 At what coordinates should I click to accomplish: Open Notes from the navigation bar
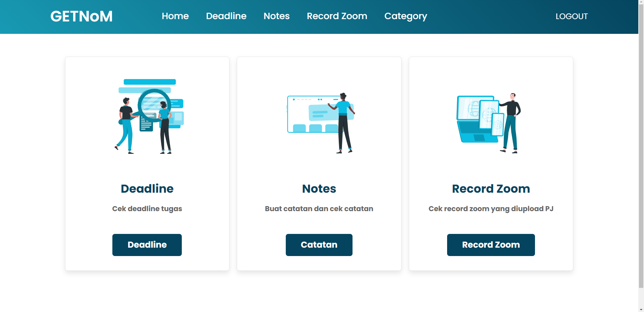(x=276, y=16)
